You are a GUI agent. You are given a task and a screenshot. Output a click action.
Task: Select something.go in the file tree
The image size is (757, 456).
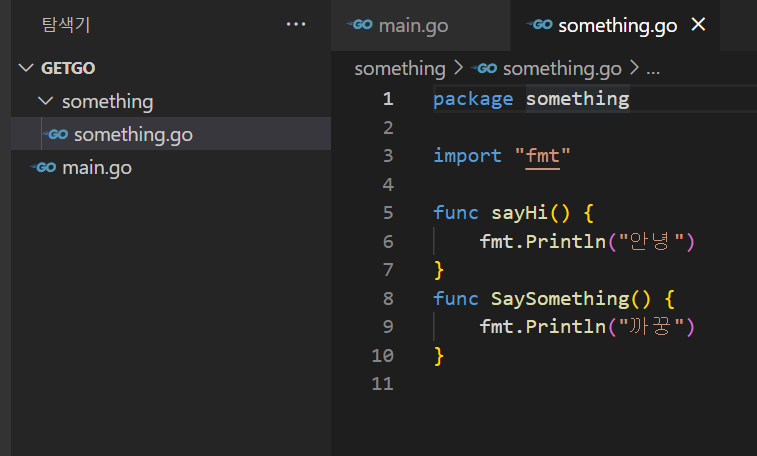pos(171,134)
